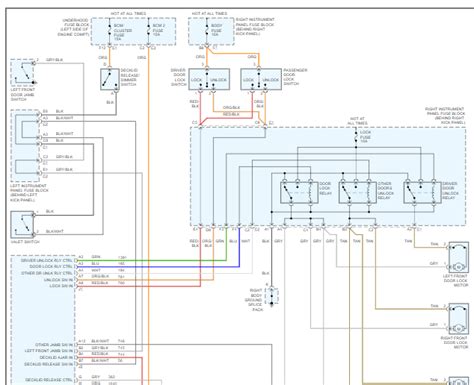Click BLU wire label on DOOR LOCK RLY row
The image size is (474, 385).
pyautogui.click(x=95, y=264)
